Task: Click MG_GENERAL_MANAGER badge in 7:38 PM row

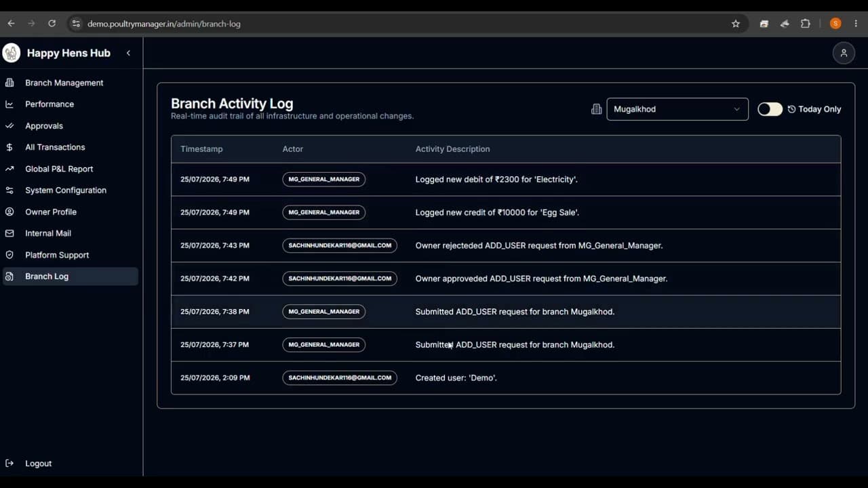Action: click(x=324, y=312)
